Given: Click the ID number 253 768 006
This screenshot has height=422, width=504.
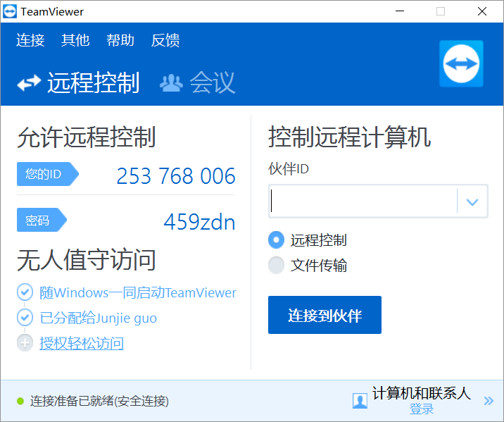Looking at the screenshot, I should tap(176, 176).
